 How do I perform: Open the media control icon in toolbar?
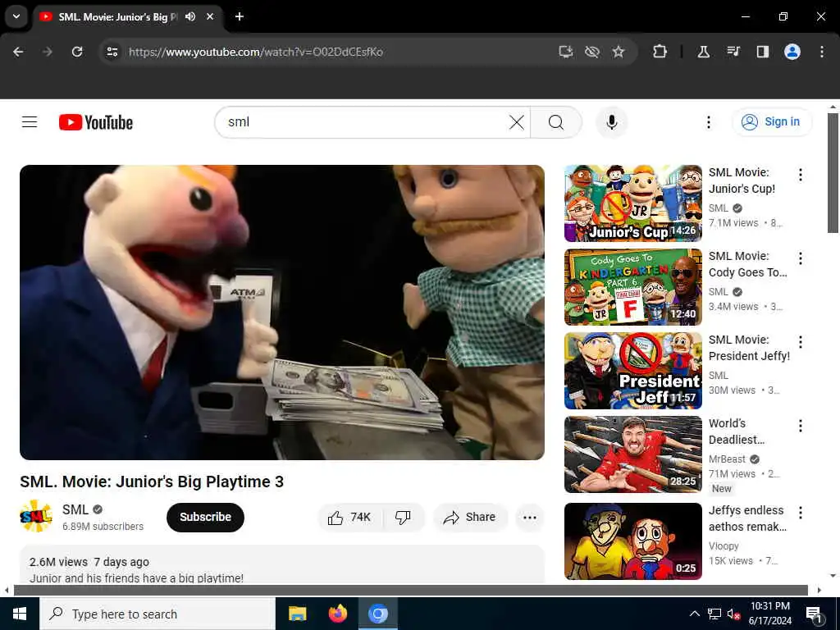(x=733, y=52)
